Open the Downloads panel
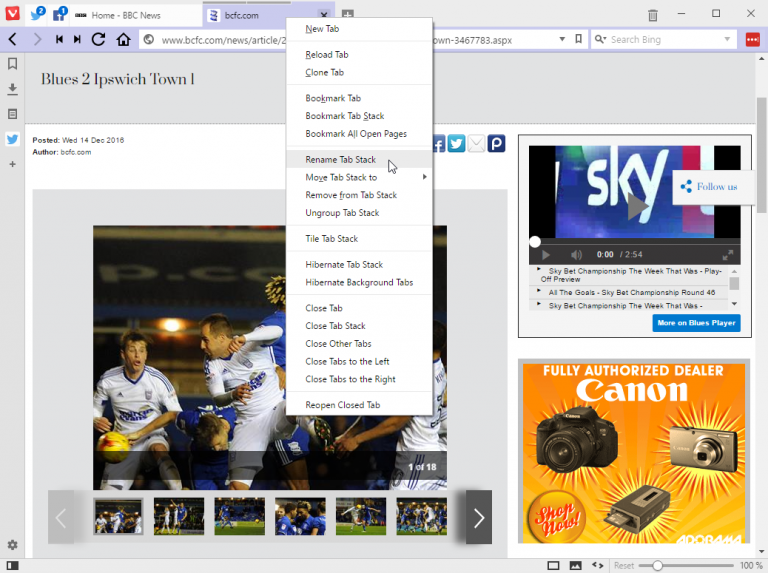768x573 pixels. click(x=13, y=89)
